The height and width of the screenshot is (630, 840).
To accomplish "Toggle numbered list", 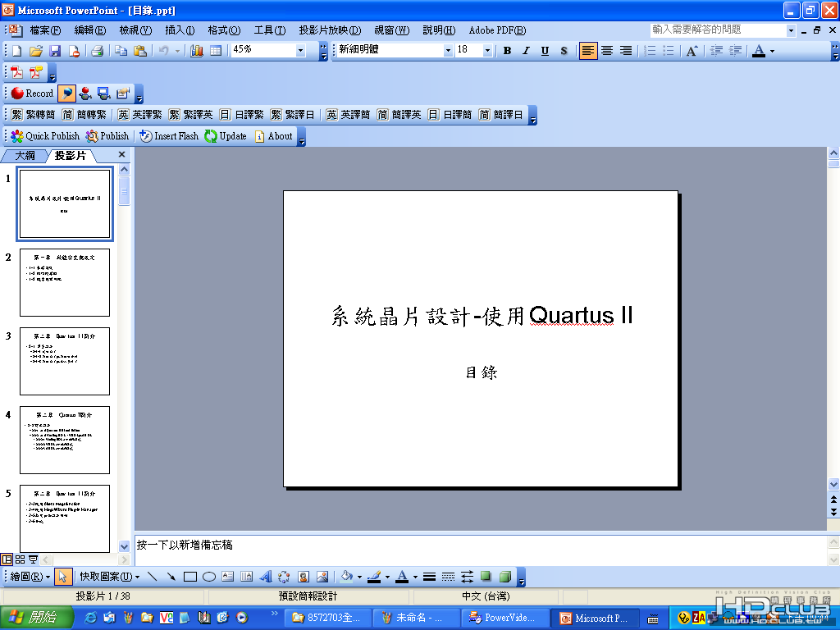I will pos(650,51).
